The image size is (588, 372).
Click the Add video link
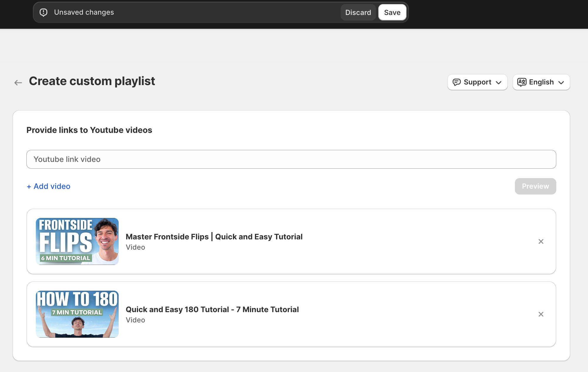[52, 186]
